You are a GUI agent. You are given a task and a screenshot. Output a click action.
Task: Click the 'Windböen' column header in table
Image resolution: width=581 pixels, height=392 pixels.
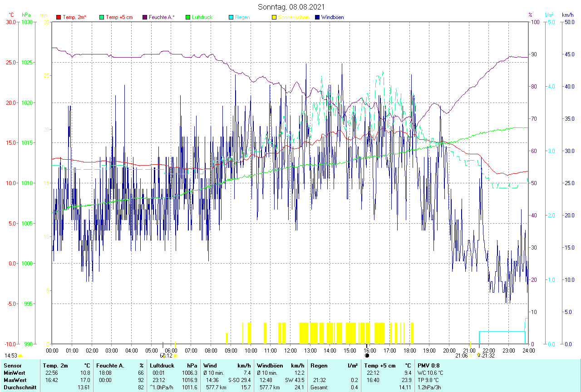[270, 365]
